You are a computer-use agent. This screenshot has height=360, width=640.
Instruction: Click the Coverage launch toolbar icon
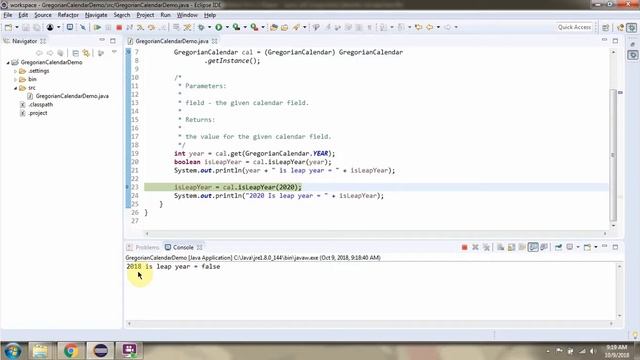[236, 27]
